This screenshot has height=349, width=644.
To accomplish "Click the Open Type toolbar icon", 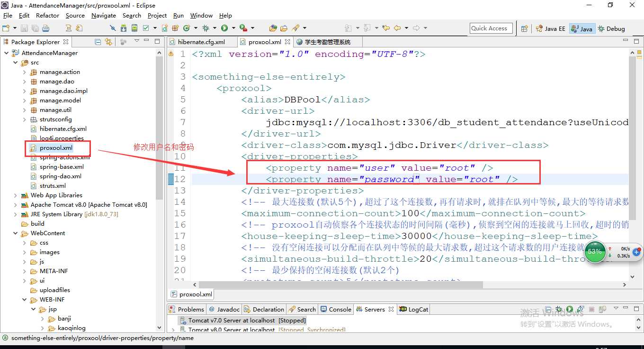I will 273,28.
